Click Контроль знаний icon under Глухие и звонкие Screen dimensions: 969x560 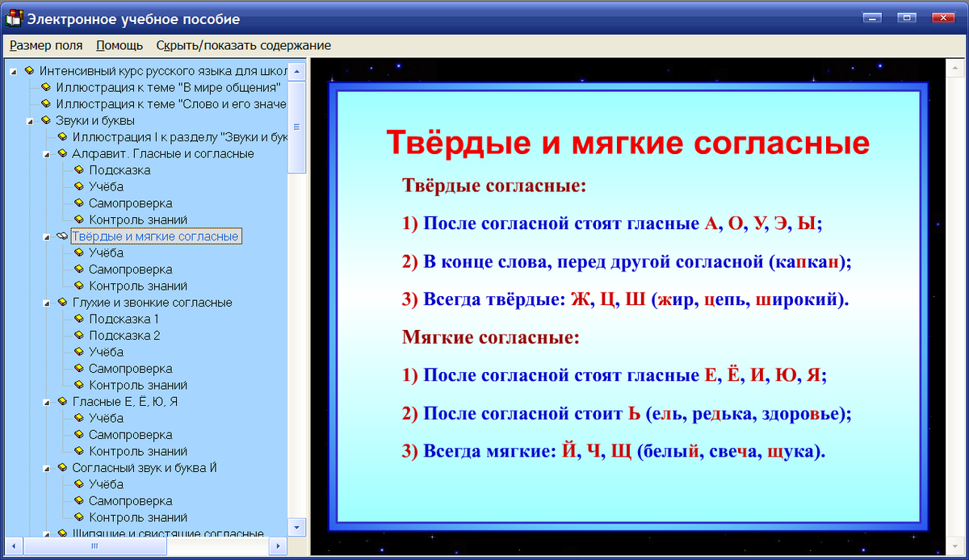click(79, 385)
